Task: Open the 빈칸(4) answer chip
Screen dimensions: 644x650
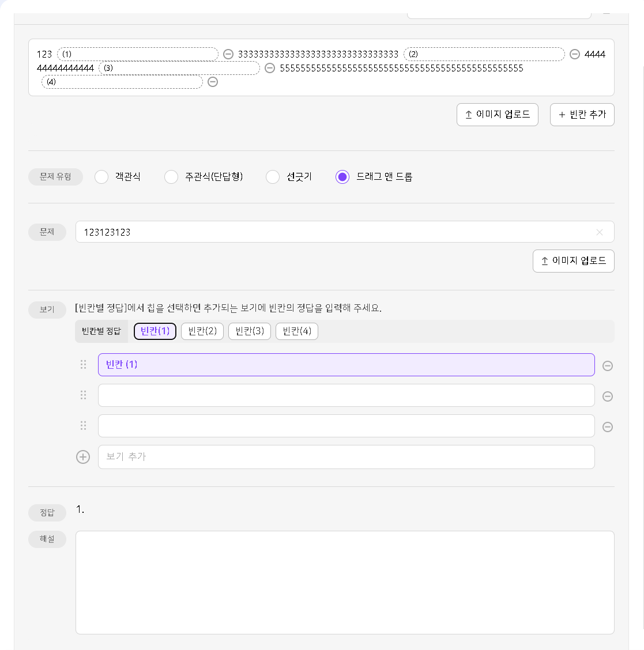Action: [297, 331]
